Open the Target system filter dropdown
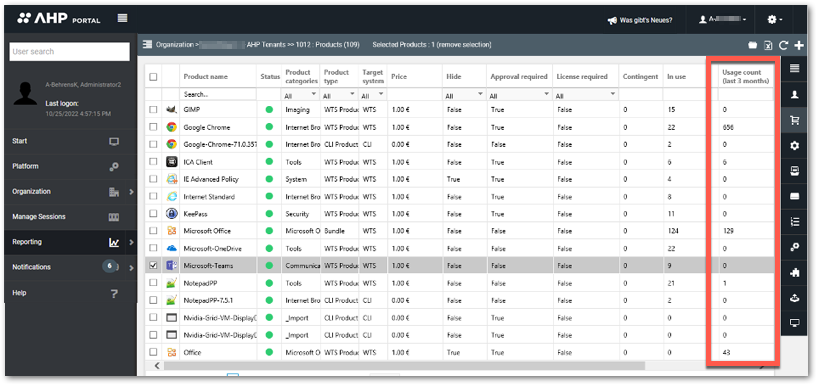Screen dimensions: 817x385 tap(373, 95)
